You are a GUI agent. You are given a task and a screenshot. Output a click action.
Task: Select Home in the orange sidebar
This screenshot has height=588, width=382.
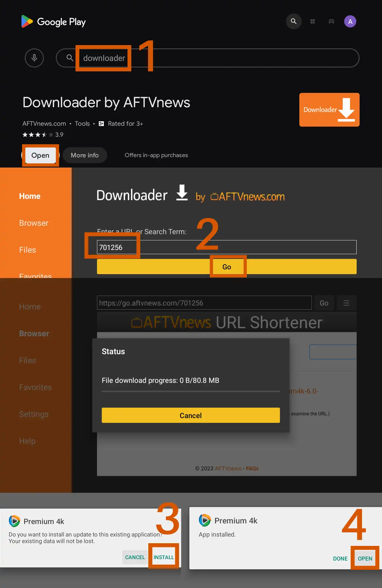(x=30, y=196)
